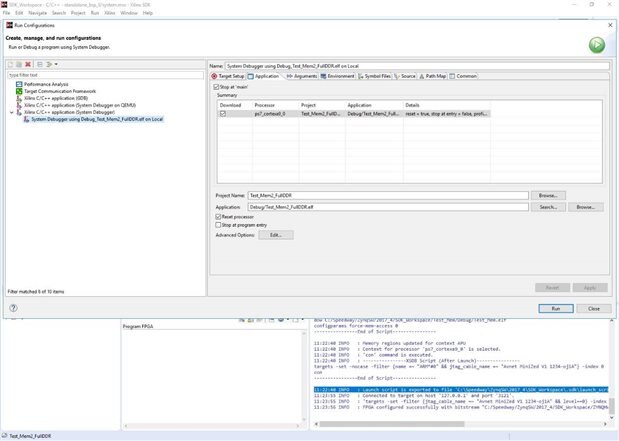
Task: Delete selected launch configuration with red X
Action: click(x=28, y=64)
